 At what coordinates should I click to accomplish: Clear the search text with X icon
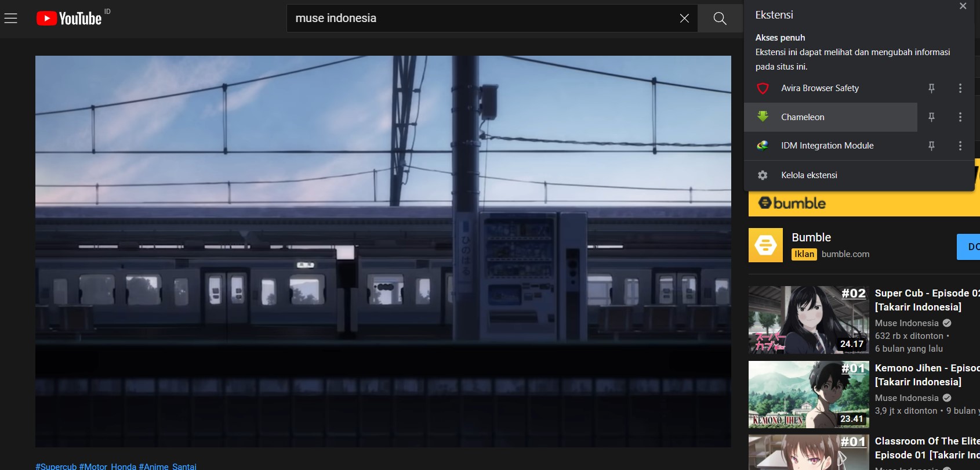coord(684,19)
